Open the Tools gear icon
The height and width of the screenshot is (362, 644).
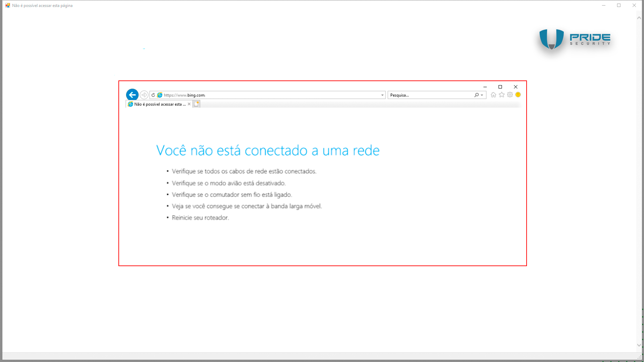pyautogui.click(x=510, y=95)
